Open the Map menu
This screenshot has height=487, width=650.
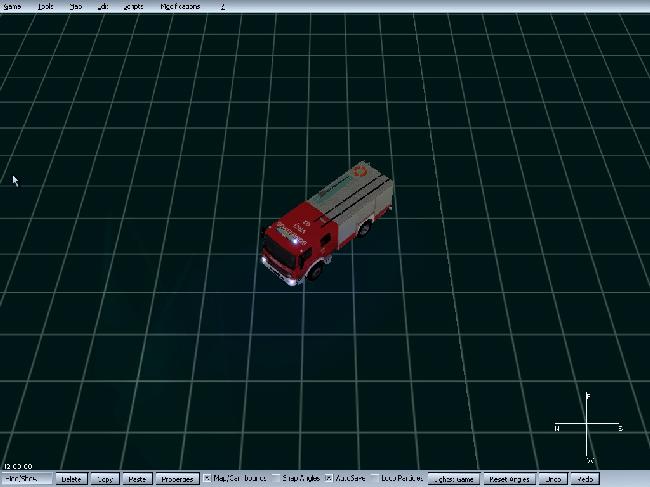pos(75,7)
